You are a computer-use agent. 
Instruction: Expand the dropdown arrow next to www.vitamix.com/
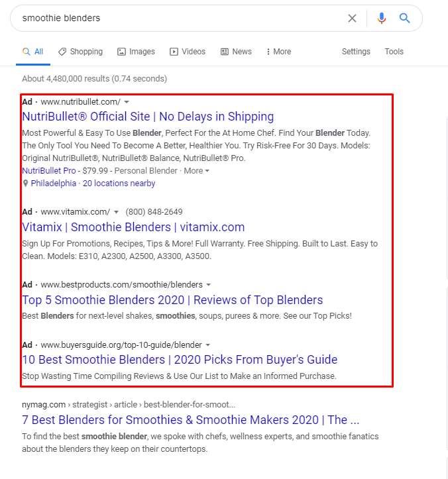click(116, 212)
